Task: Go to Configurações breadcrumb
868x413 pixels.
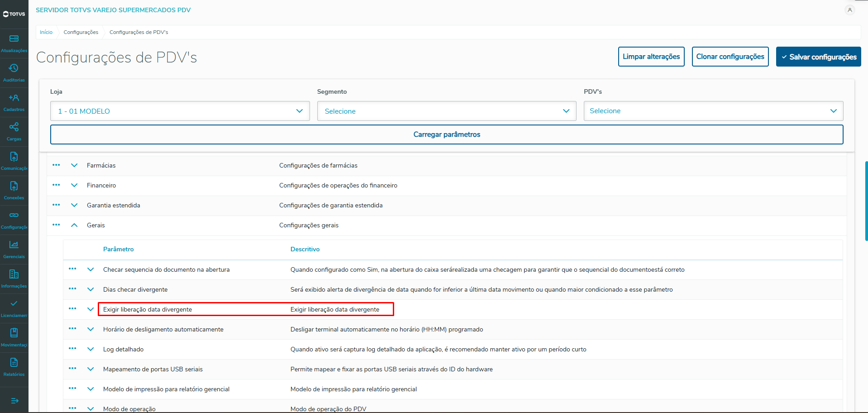Action: (x=81, y=32)
